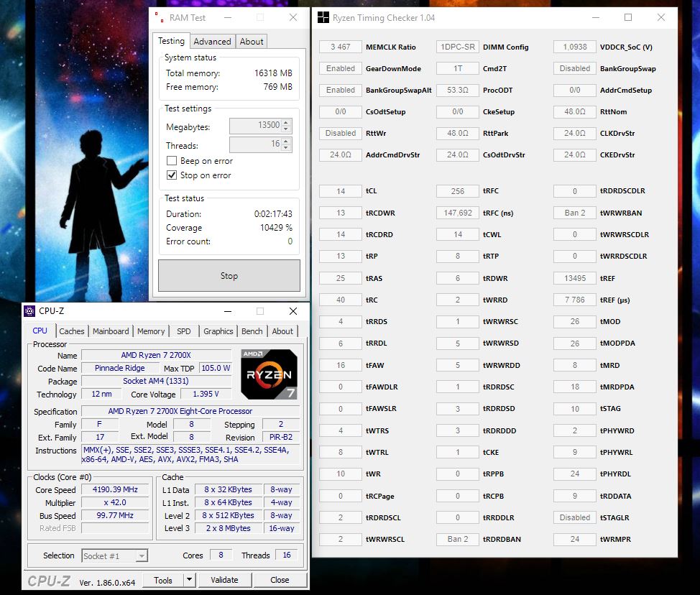
Task: Click the tWRMPR value 24
Action: (574, 539)
